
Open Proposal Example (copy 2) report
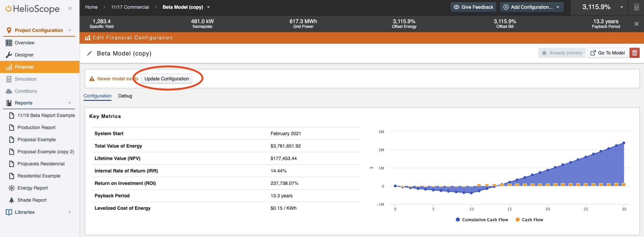pos(45,152)
